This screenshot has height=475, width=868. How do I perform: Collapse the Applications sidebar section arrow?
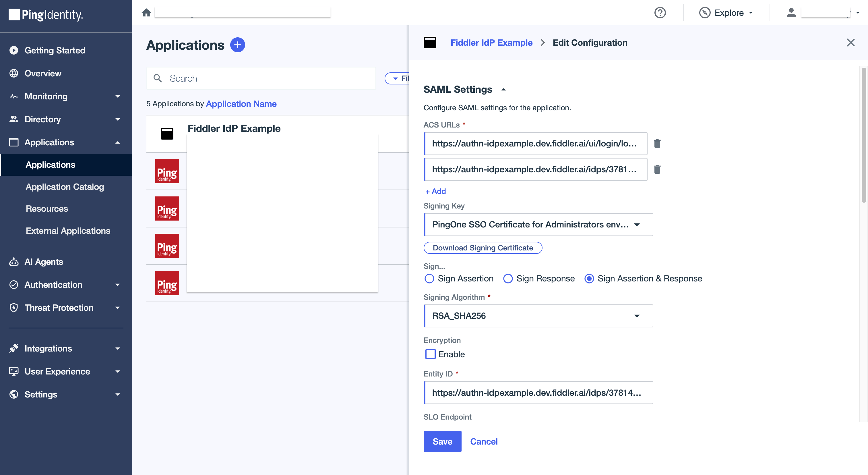[x=118, y=143]
